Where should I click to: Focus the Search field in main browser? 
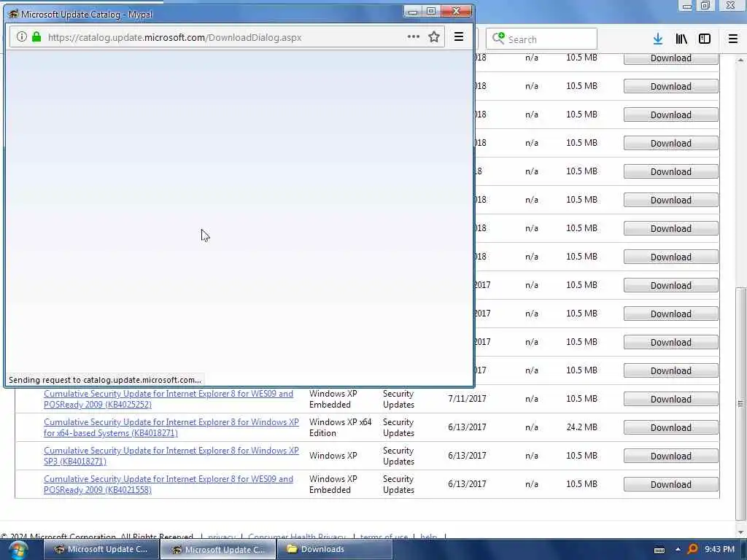[x=542, y=39]
